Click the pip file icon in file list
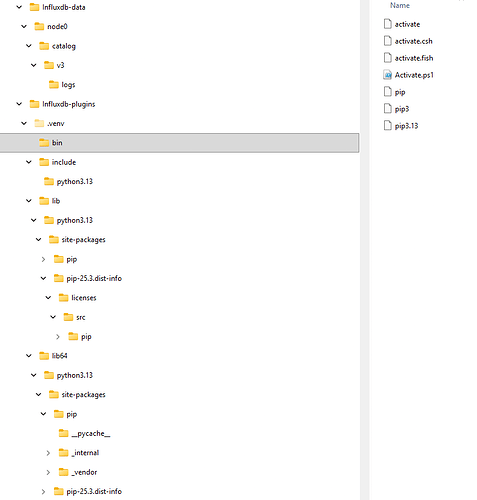The height and width of the screenshot is (500, 477). 387,92
